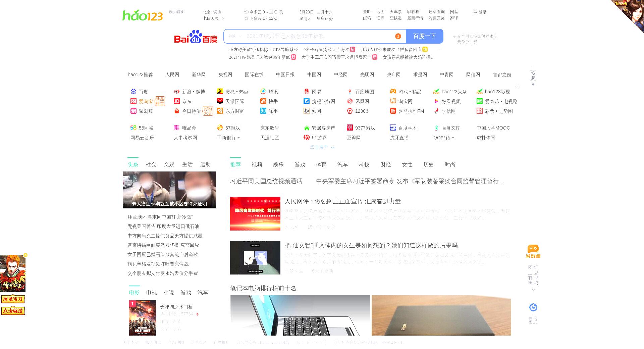Viewport: 644px width, 349px height.
Task: Expand the right sidebar down chevron
Action: pyautogui.click(x=533, y=290)
